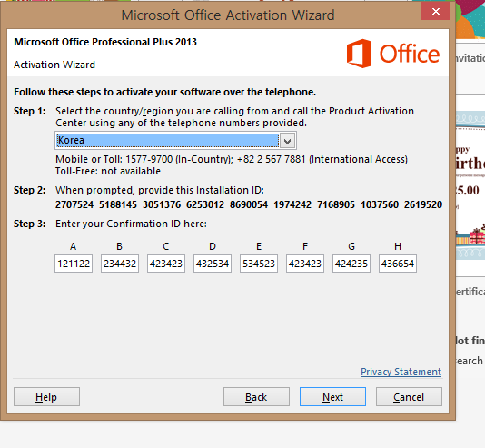
Task: Click the Microsoft Office Activation Wizard title bar
Action: tap(228, 15)
